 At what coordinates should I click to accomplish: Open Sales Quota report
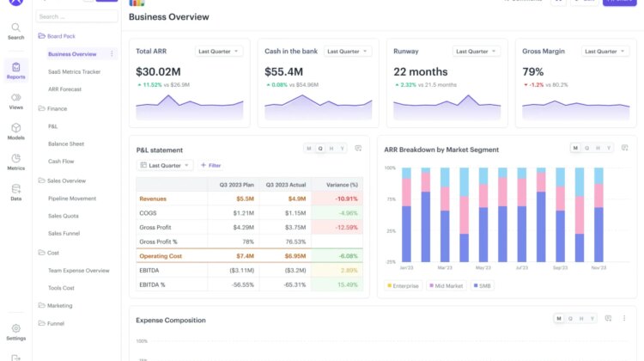tap(64, 216)
